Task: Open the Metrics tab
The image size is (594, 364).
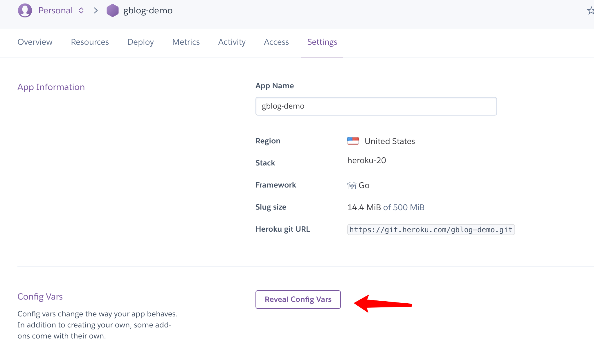Action: tap(186, 42)
